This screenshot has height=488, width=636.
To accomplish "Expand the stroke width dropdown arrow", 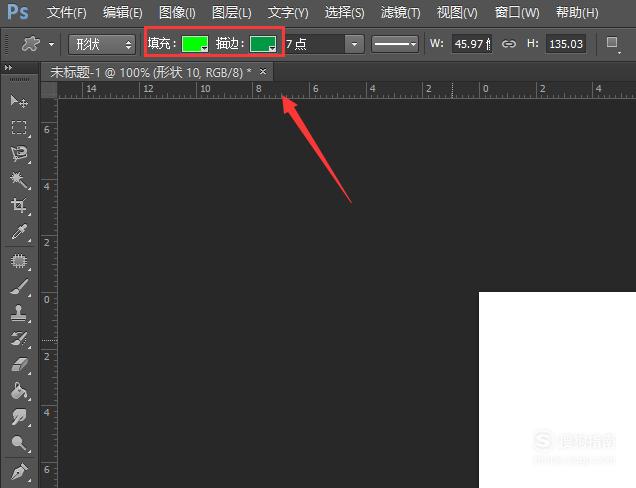I will point(354,44).
